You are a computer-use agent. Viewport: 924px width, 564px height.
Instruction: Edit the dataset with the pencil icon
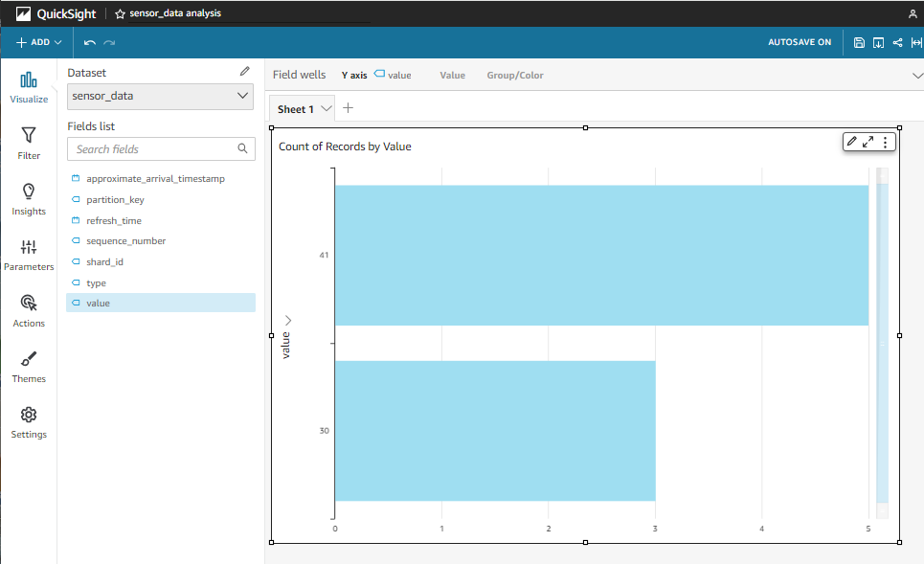click(x=244, y=71)
